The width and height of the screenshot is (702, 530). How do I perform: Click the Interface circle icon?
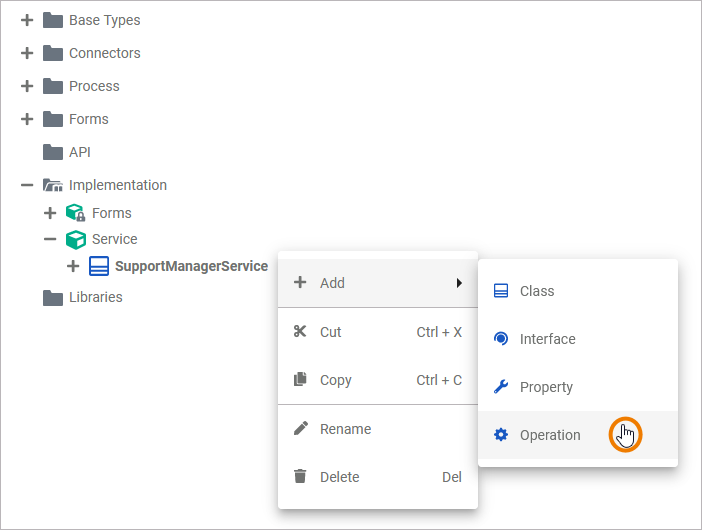pyautogui.click(x=501, y=339)
